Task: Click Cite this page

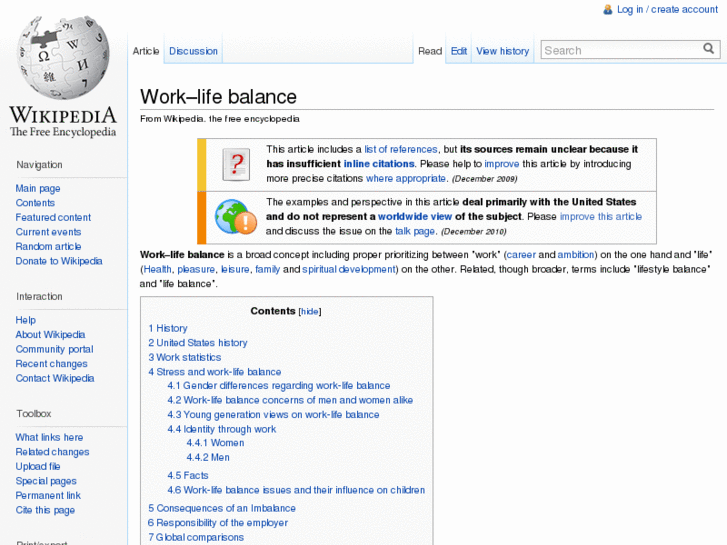Action: [x=45, y=510]
